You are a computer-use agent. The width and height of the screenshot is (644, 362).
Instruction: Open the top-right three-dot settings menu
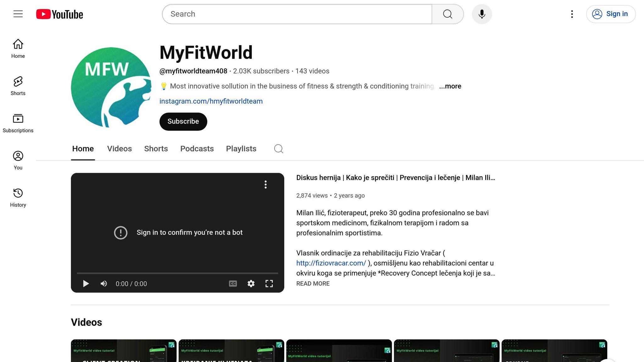(x=572, y=14)
